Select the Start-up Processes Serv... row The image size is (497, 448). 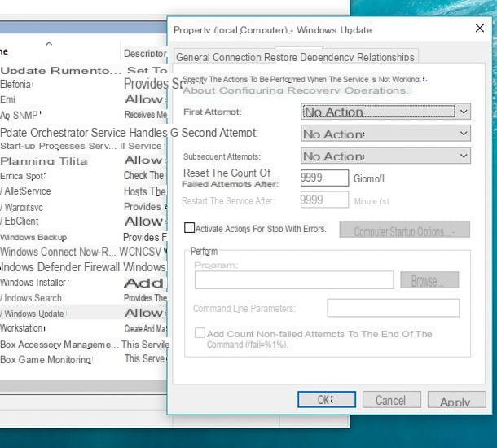83,146
